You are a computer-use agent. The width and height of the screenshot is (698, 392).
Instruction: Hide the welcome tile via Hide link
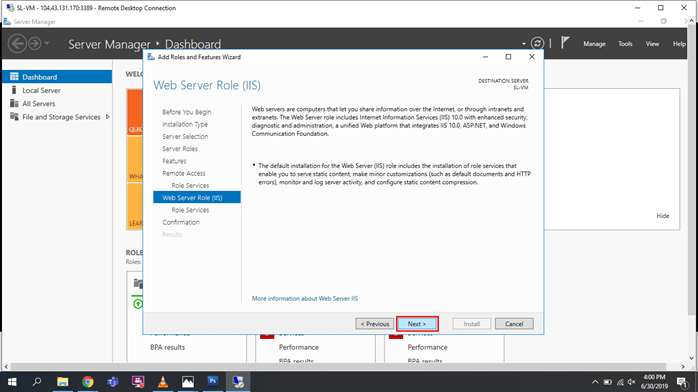click(x=662, y=216)
